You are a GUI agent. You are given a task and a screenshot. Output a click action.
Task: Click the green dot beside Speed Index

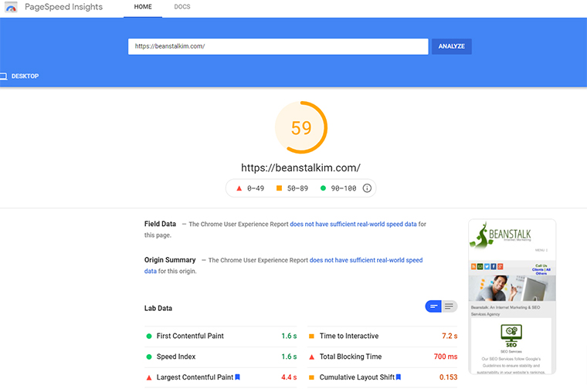coord(149,357)
